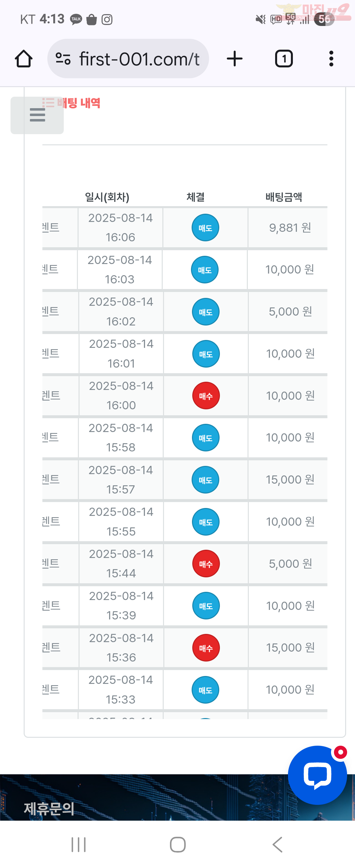355x868 pixels.
Task: Tap the browser home icon
Action: tap(24, 59)
